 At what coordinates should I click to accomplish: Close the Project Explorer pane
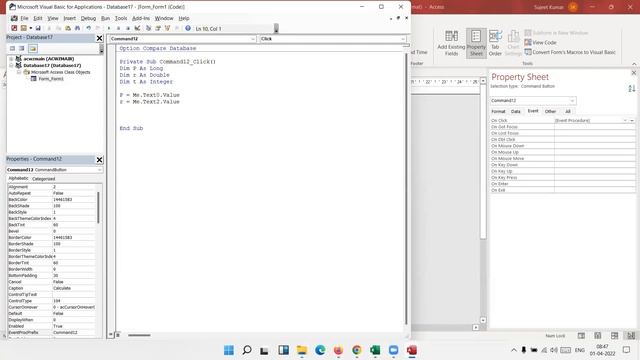(99, 38)
